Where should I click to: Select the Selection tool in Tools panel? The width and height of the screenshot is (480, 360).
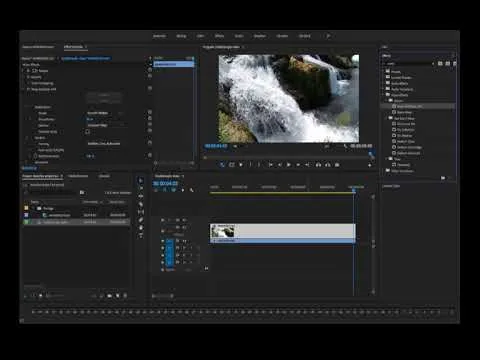tap(141, 181)
